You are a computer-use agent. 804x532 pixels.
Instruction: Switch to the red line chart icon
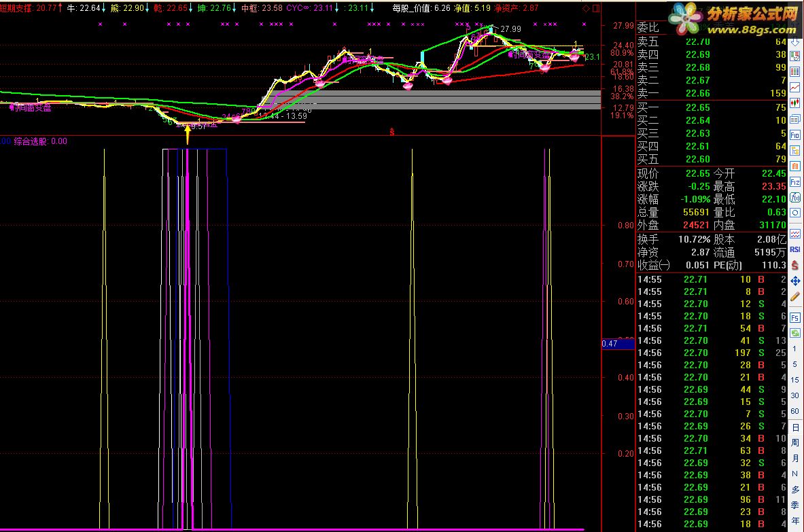click(x=794, y=87)
